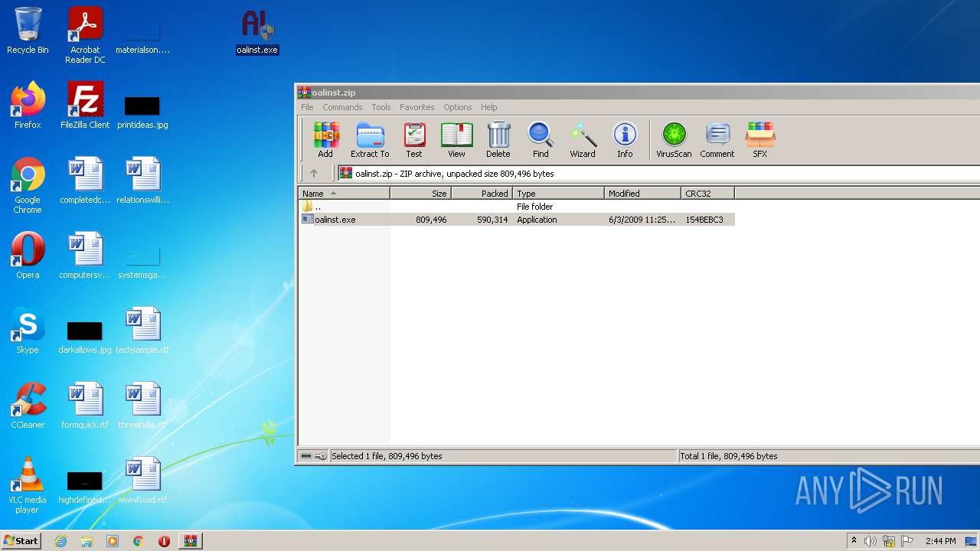Open the File menu in WinRAR
Screen dimensions: 980x551
[307, 107]
